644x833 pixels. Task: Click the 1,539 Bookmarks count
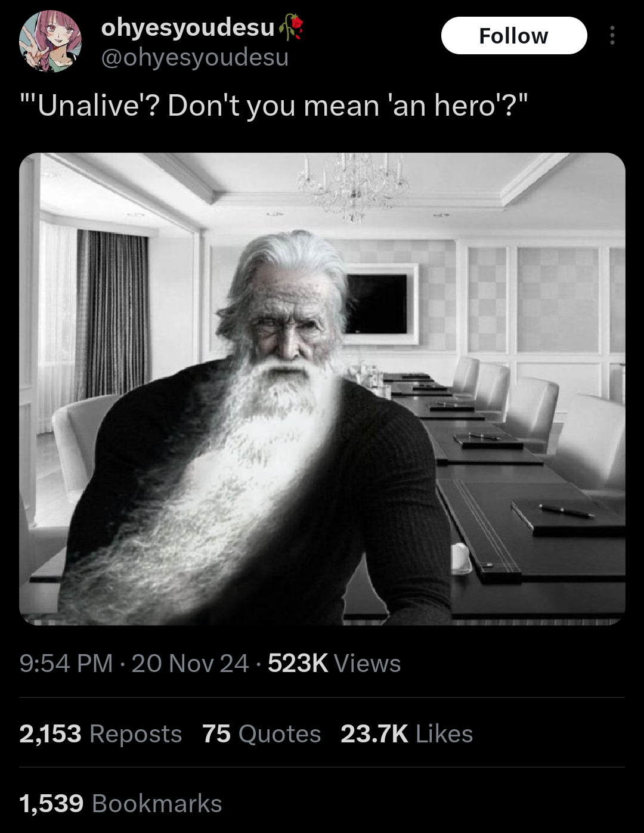[120, 804]
